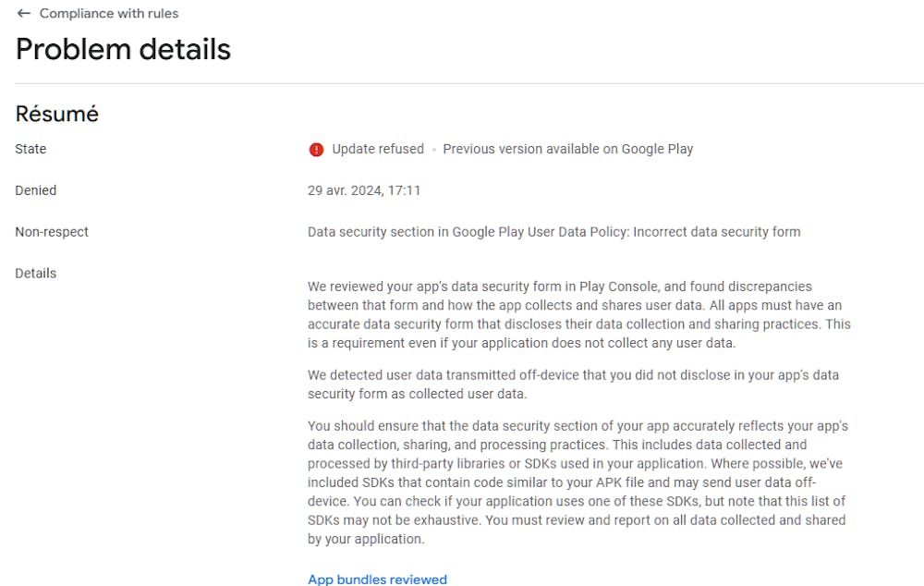
Task: Click the Résumé section heading
Action: tap(57, 114)
